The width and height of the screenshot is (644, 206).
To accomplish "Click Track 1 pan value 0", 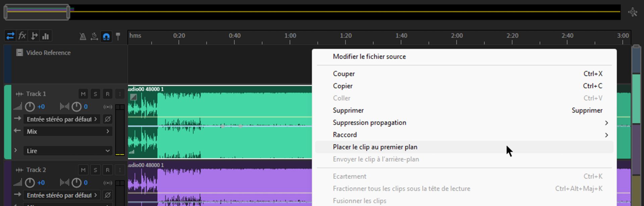I will tap(86, 107).
